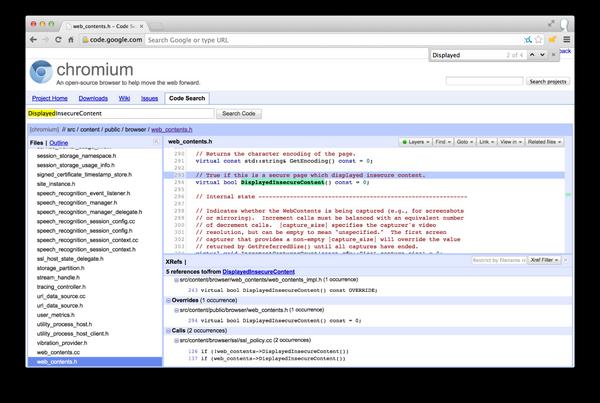Click the yellow extension icon in toolbar

pos(552,39)
